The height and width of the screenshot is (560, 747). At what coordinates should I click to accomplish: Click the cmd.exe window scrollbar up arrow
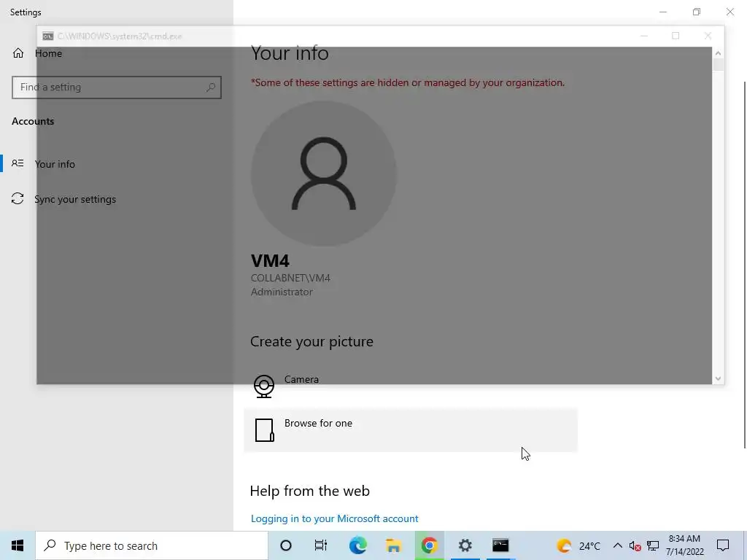click(719, 52)
